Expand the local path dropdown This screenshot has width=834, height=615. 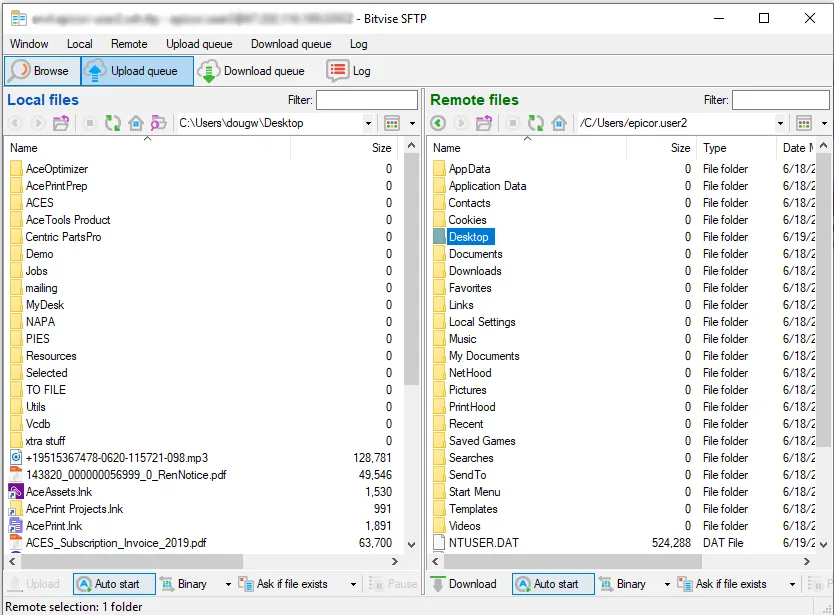click(368, 123)
